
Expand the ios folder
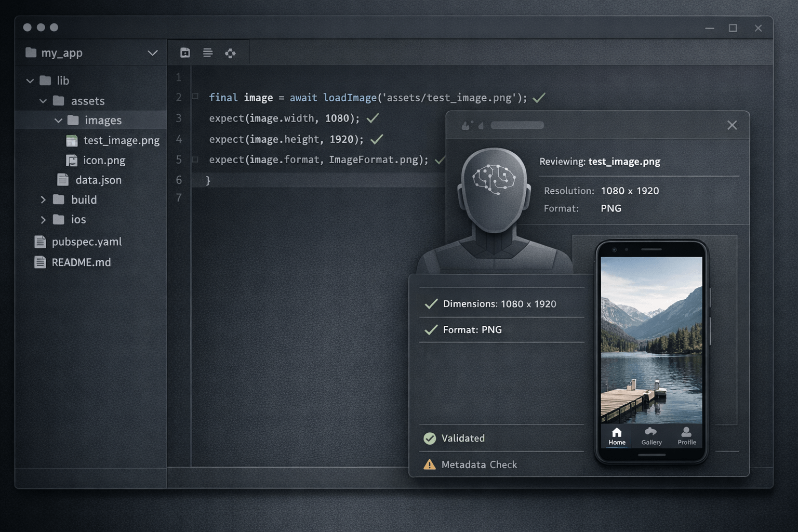[x=44, y=219]
